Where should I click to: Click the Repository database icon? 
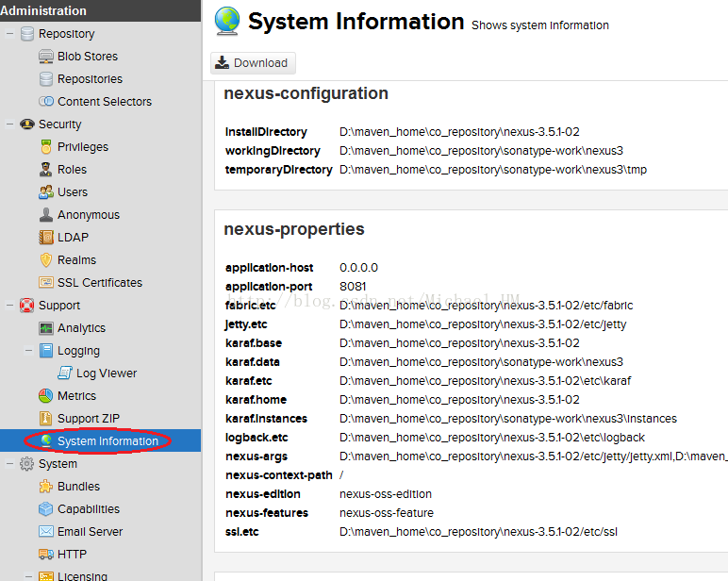coord(27,34)
